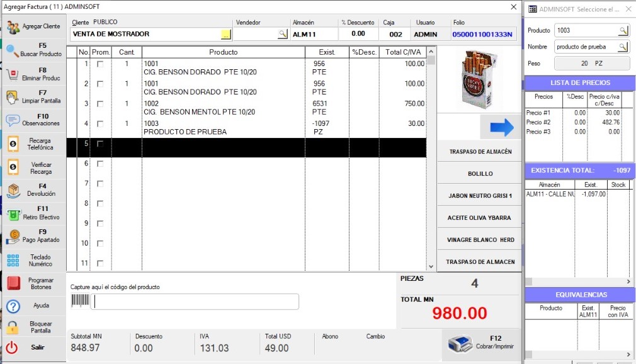
Task: Click the Agregar Cliente icon
Action: [13, 27]
